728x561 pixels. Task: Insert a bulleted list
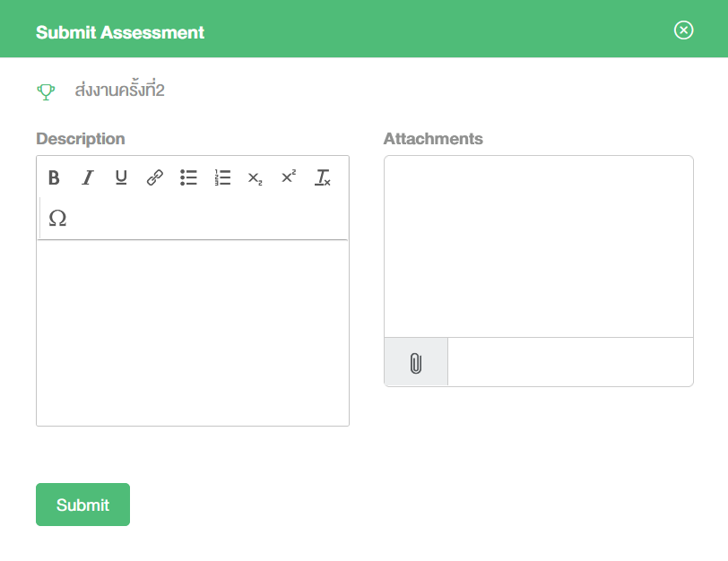click(188, 177)
